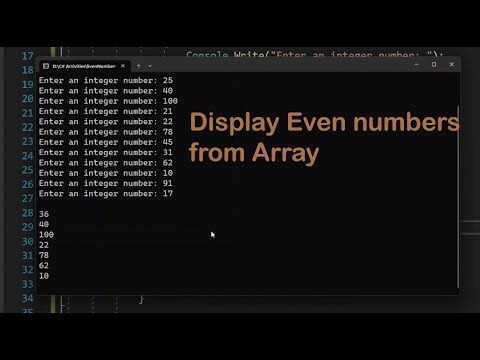480x360 pixels.
Task: Click console scrollbar on right edge
Action: pyautogui.click(x=458, y=197)
